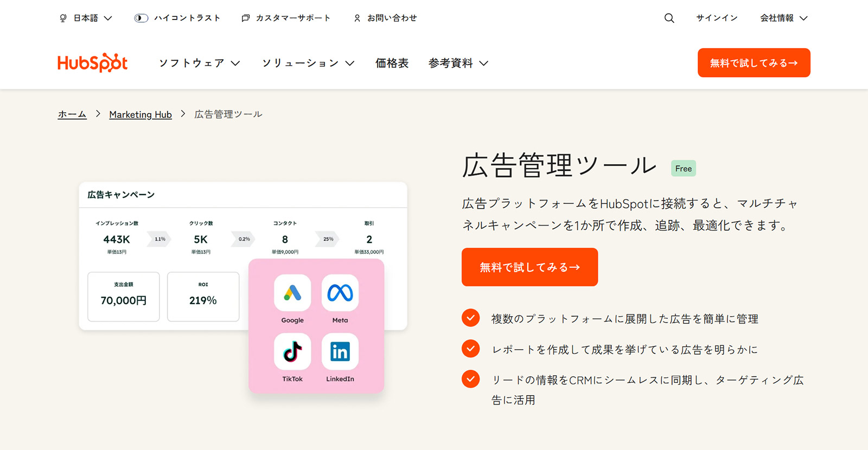
Task: Click the TikTok icon tile
Action: click(292, 351)
